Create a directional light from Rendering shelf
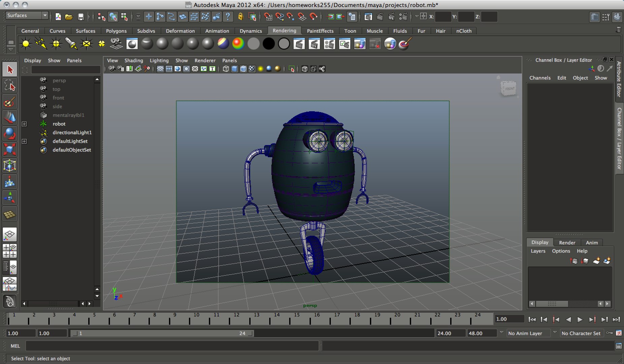This screenshot has width=624, height=364. tap(41, 44)
